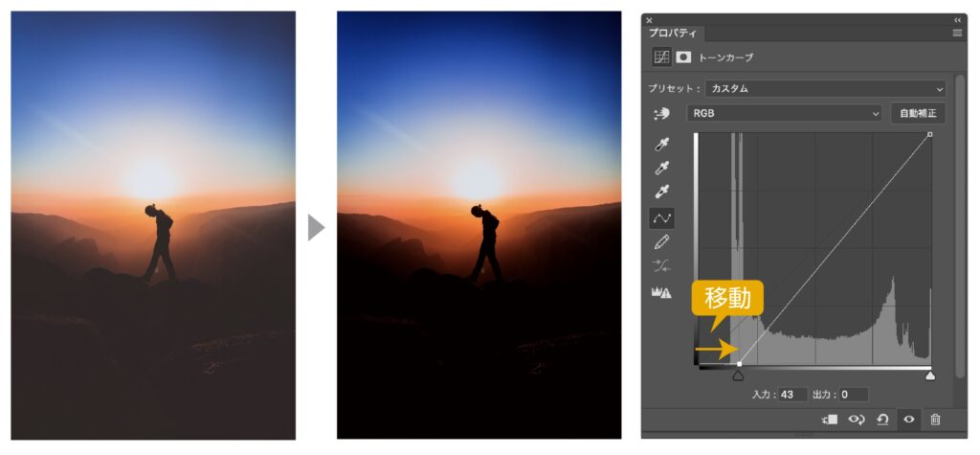
Task: Click the 入力 field showing 43
Action: click(x=792, y=395)
